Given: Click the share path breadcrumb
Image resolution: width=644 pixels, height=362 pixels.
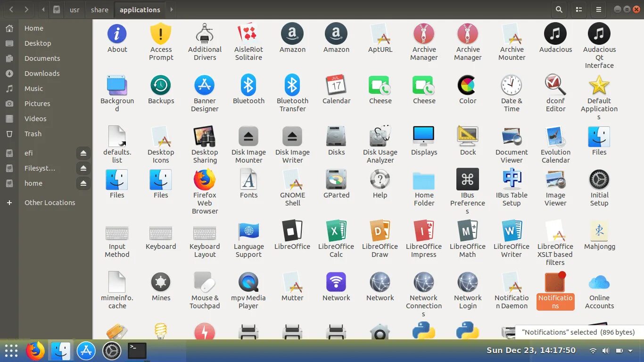Looking at the screenshot, I should tap(99, 9).
